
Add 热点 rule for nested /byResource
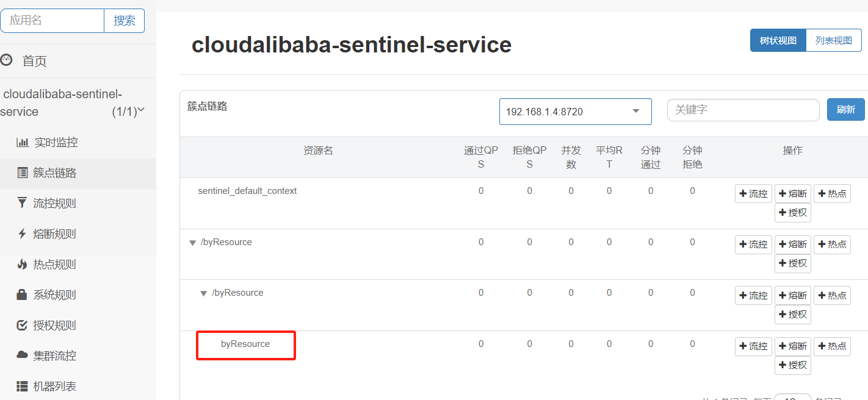[x=832, y=295]
